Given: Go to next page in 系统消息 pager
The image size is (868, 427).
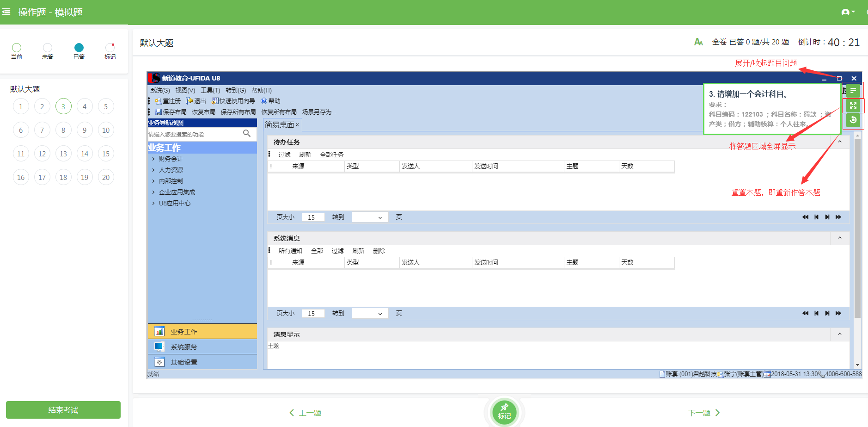Looking at the screenshot, I should click(827, 313).
